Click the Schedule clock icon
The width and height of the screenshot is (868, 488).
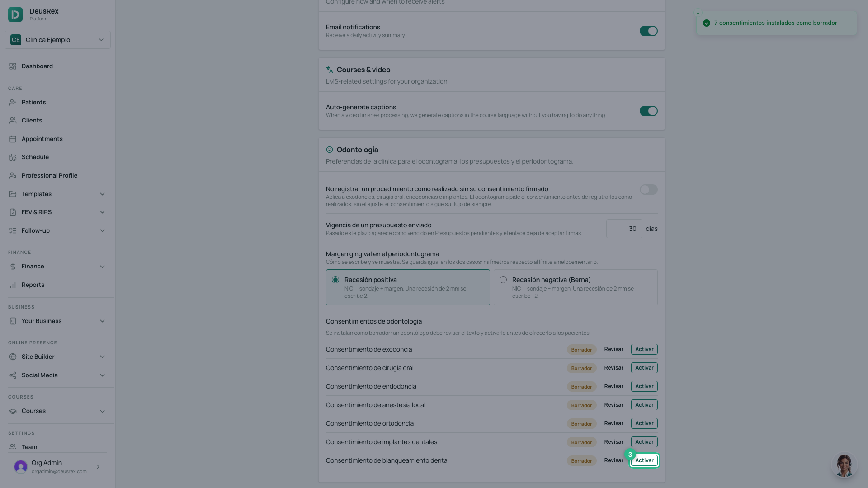point(13,157)
